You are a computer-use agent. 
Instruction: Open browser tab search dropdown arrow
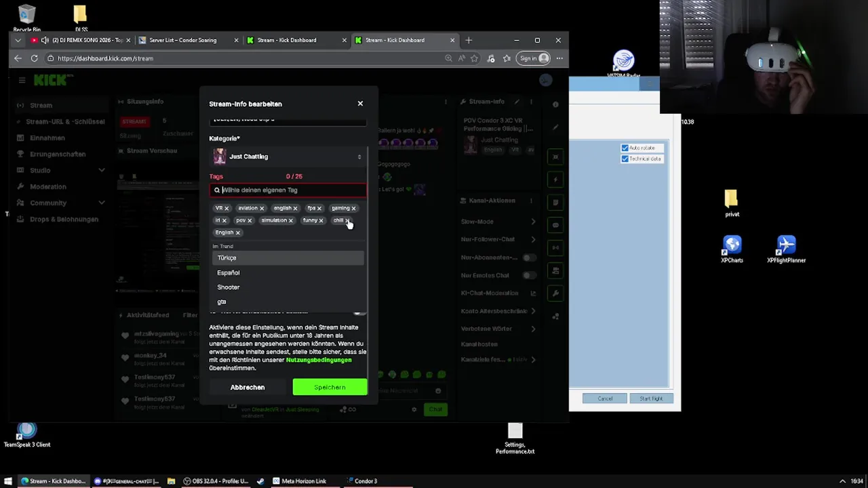click(x=18, y=40)
